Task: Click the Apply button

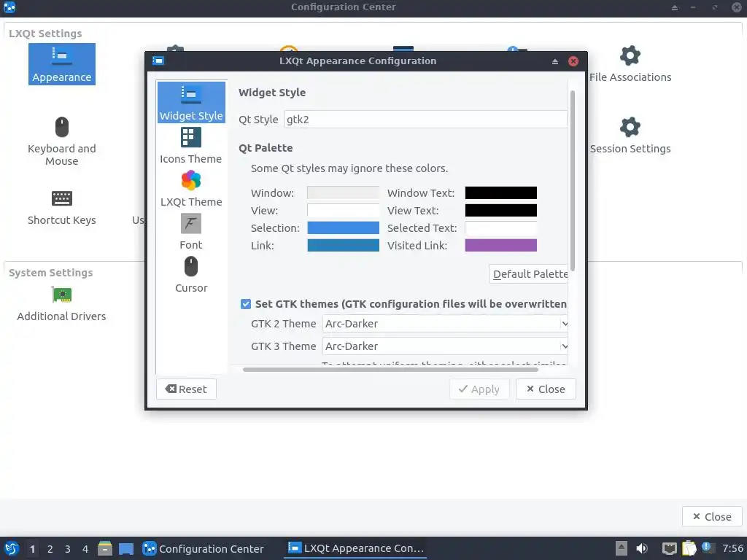Action: click(479, 389)
